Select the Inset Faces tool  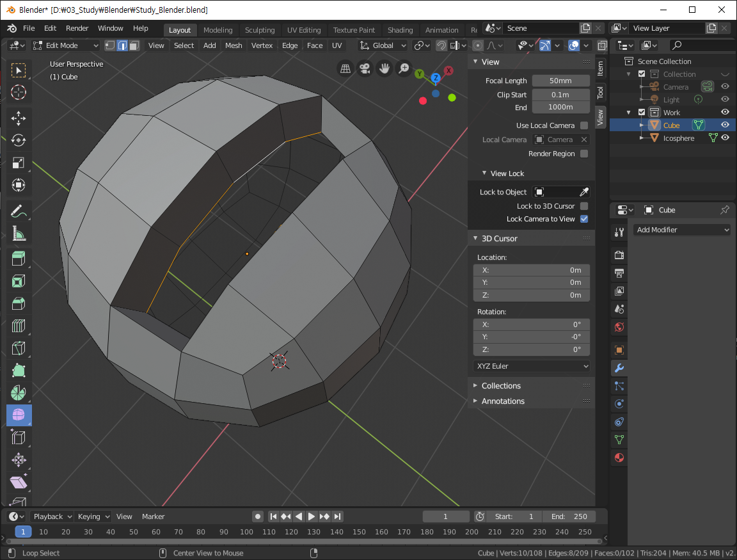(x=19, y=281)
